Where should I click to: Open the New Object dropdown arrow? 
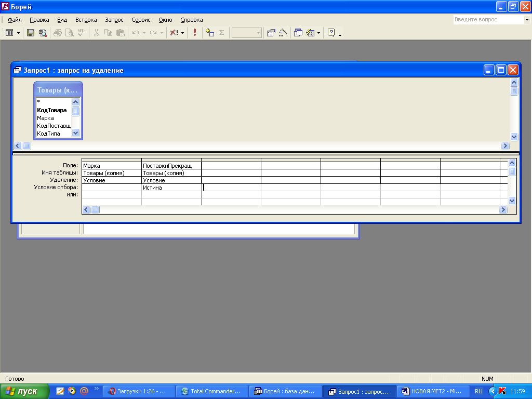pos(318,33)
